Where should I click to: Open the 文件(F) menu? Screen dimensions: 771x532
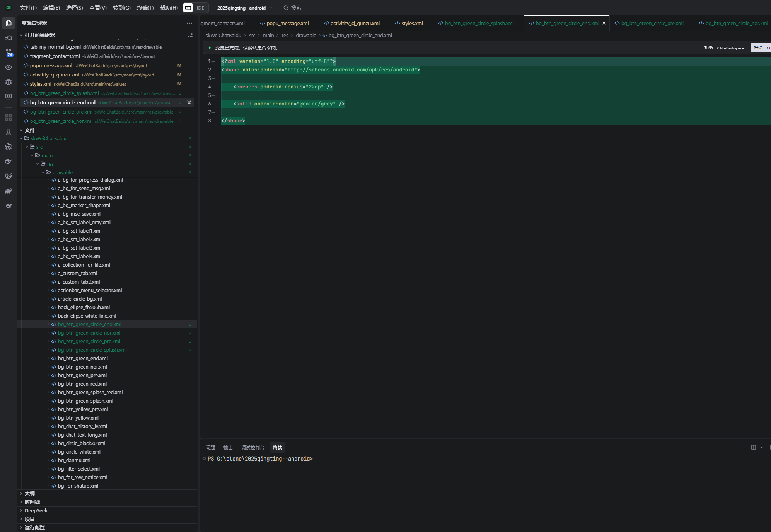[28, 8]
